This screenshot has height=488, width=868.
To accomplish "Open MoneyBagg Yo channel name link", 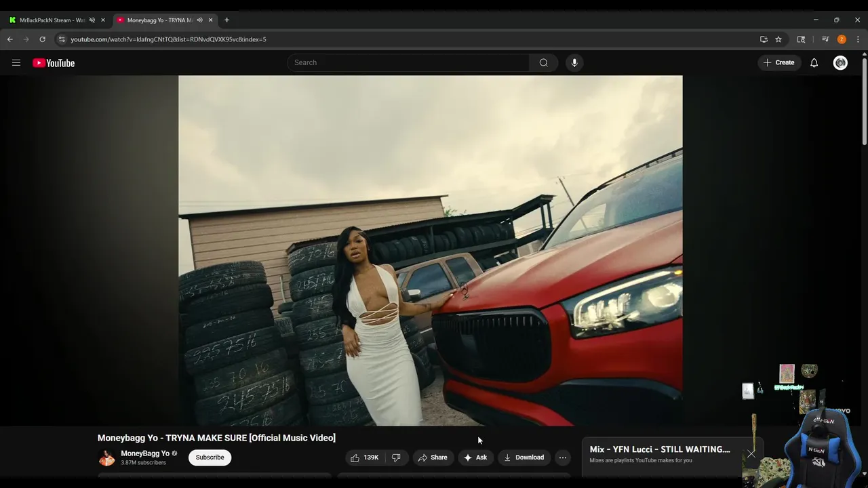I will point(145,453).
